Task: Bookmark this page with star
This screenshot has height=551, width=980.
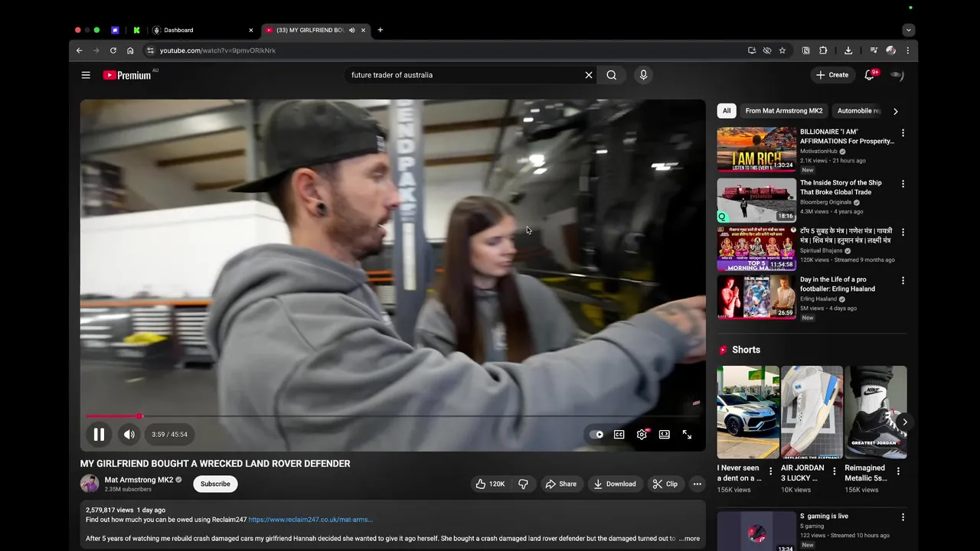Action: [782, 51]
